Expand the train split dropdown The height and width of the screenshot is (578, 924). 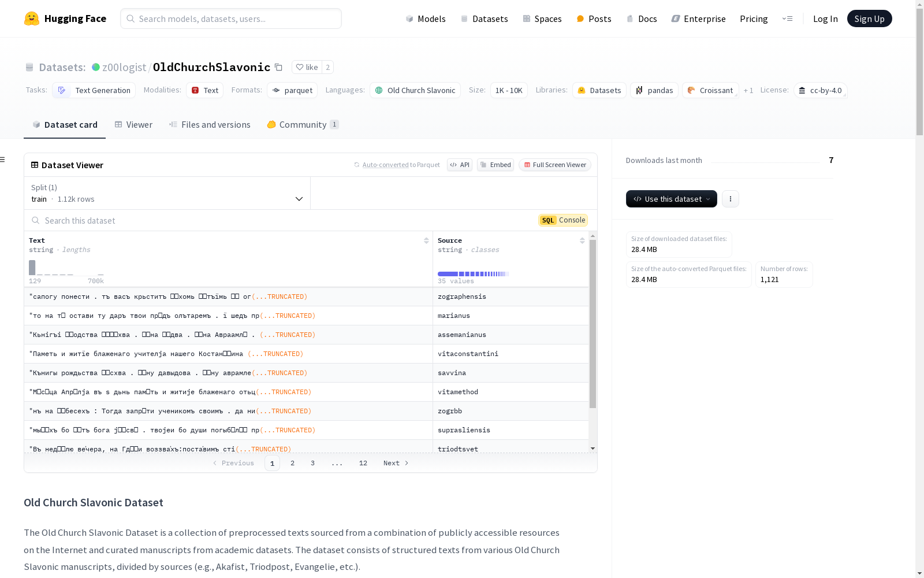(167, 193)
